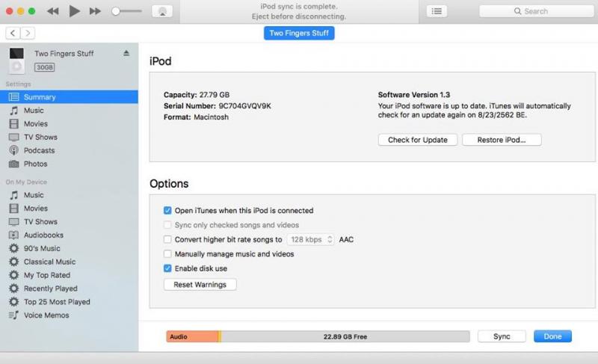Click the Audio segment of storage bar
Viewport: 598px width, 364px height.
[x=192, y=336]
